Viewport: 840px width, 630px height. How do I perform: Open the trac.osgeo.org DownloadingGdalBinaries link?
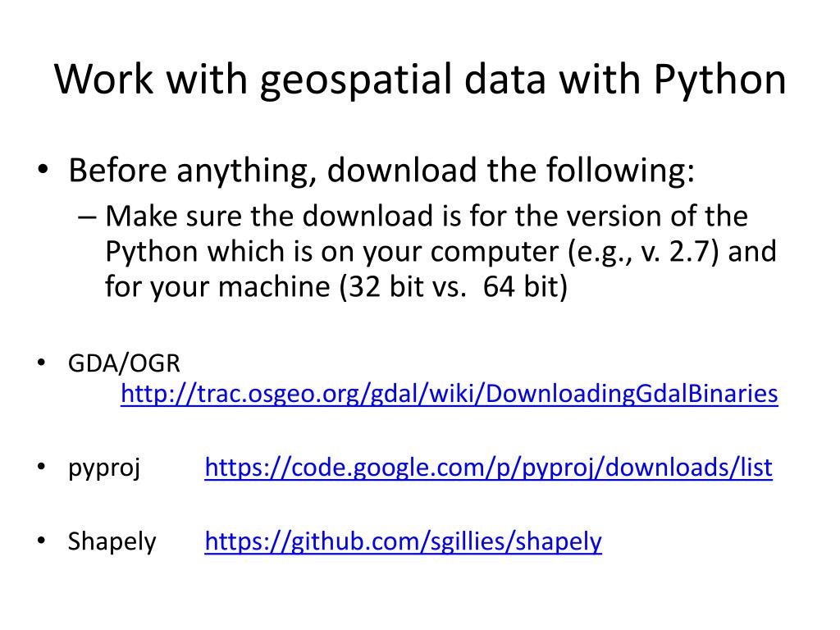(449, 394)
